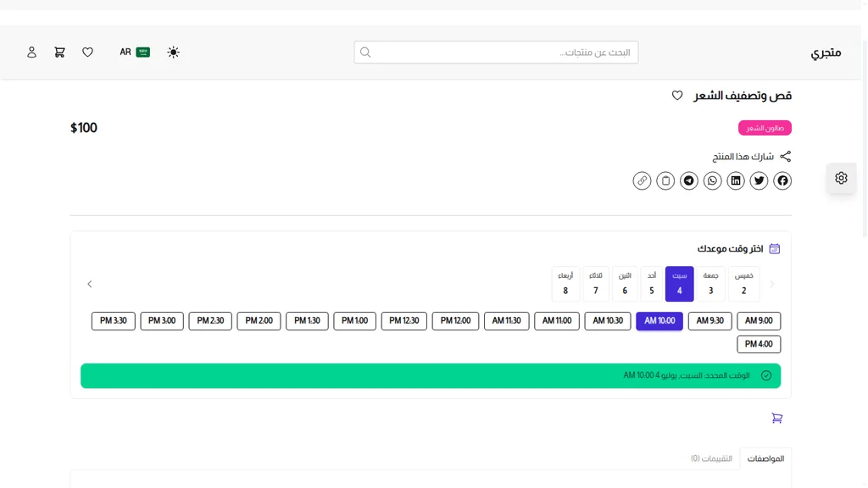868x488 pixels.
Task: Toggle favorite heart beside product title
Action: tap(677, 96)
